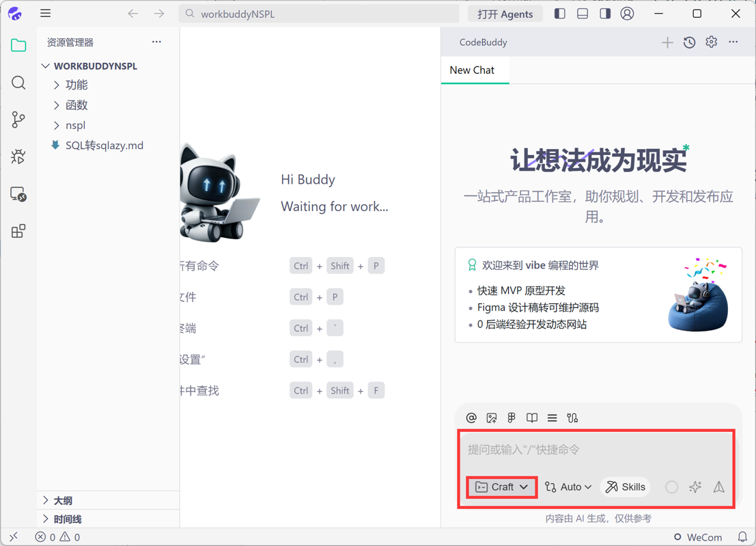Open the account profile icon
The image size is (756, 546).
click(627, 14)
